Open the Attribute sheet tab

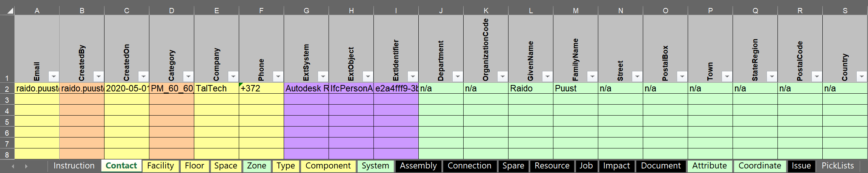point(709,166)
